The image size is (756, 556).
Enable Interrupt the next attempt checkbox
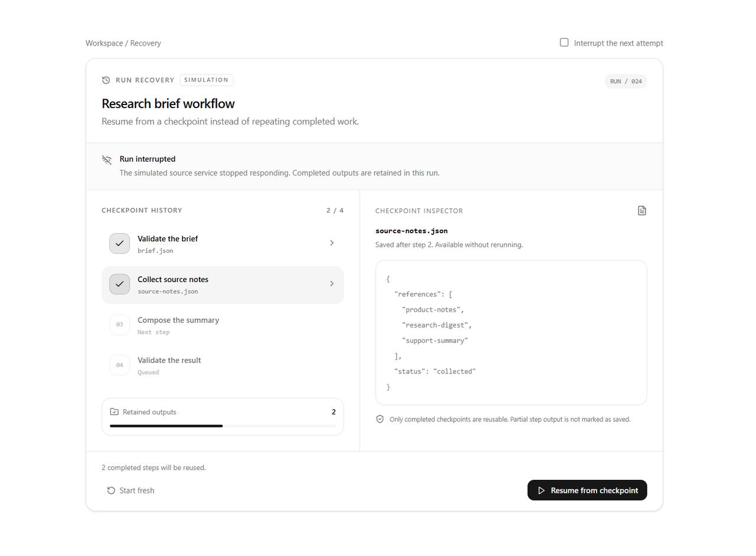(564, 42)
